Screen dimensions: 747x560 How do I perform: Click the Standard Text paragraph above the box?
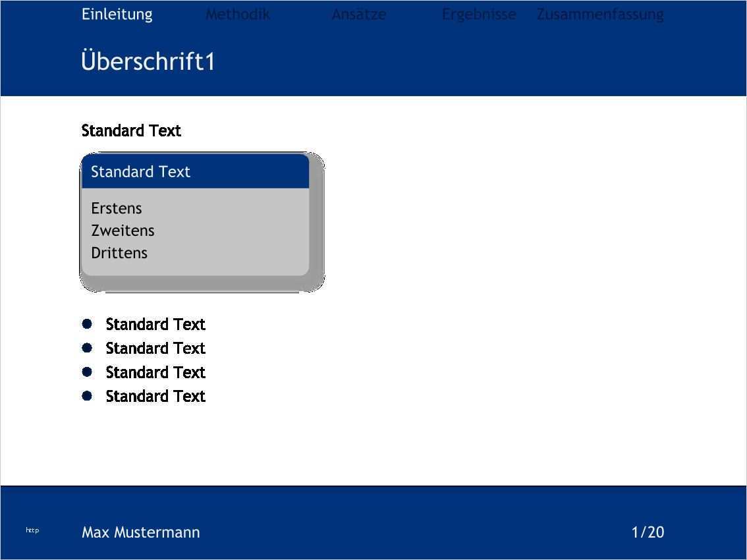tap(131, 130)
